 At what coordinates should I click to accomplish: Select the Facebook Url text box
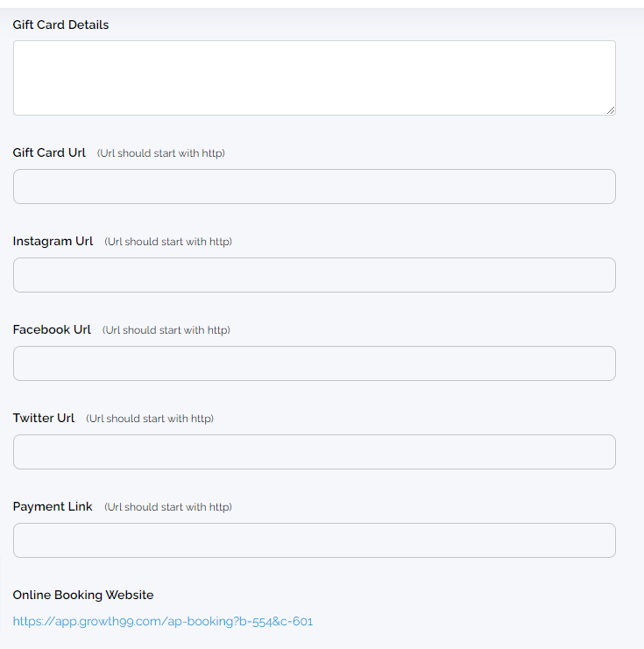(315, 363)
